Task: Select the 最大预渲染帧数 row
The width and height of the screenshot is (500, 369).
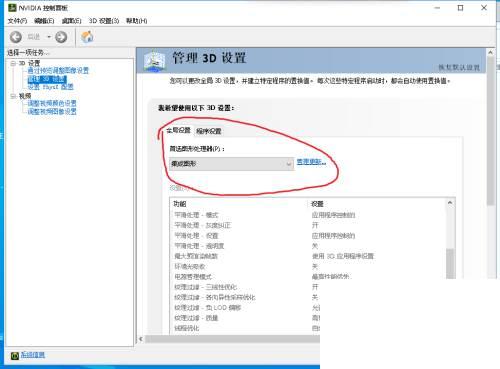Action: 308,256
